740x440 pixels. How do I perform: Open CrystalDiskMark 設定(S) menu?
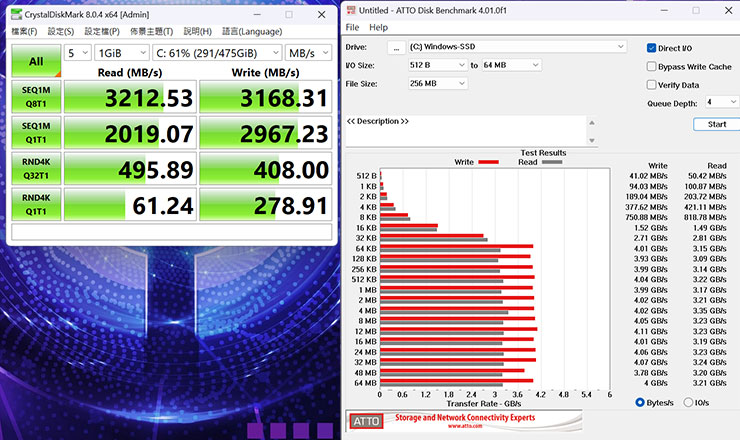click(x=61, y=31)
